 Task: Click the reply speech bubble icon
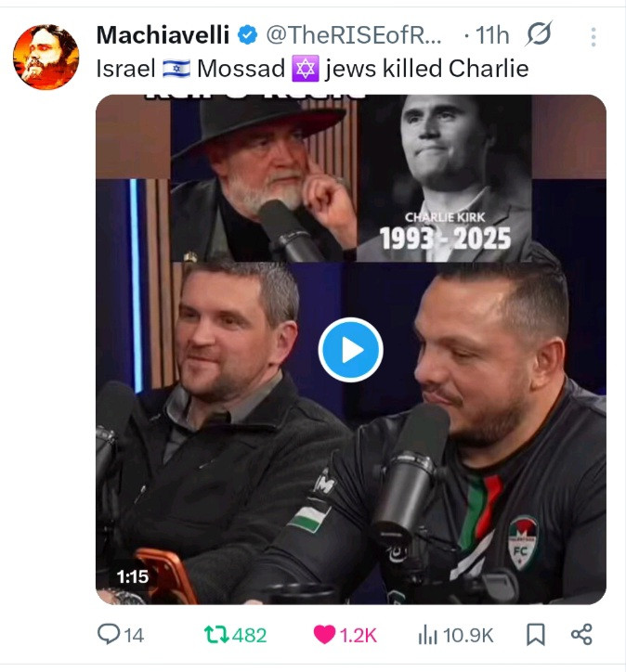[x=109, y=634]
